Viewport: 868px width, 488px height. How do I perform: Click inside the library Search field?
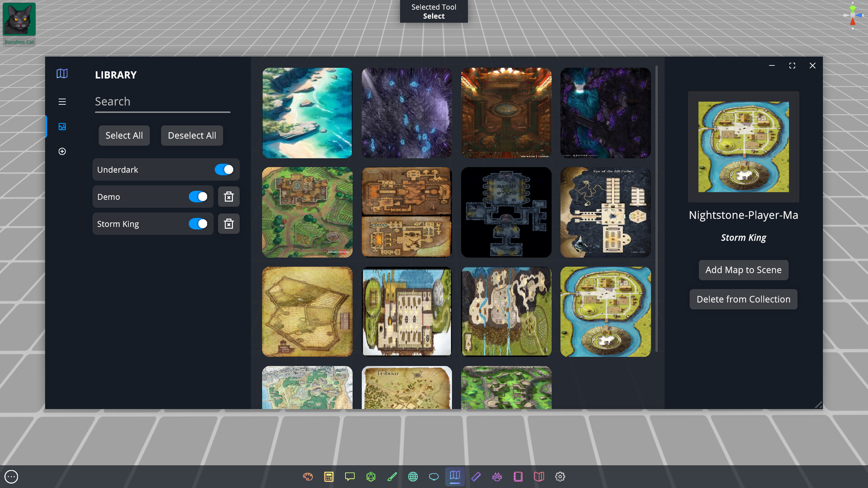click(162, 102)
